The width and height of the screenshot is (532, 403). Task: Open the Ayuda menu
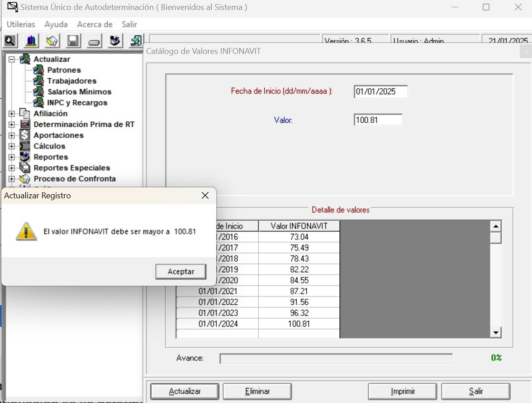click(56, 24)
